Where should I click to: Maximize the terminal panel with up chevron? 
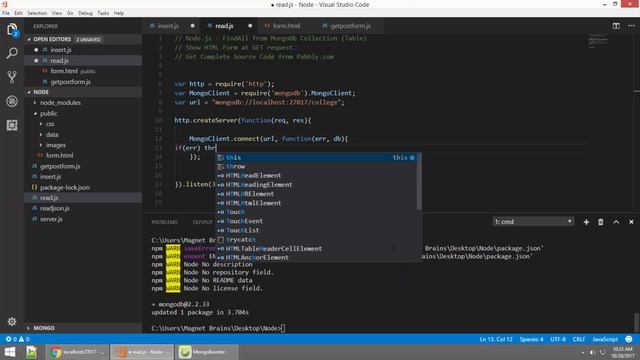616,222
